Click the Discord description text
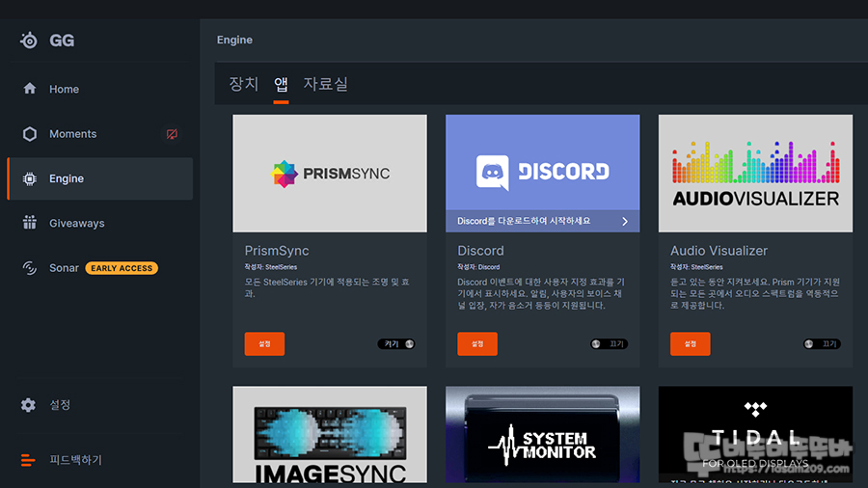The width and height of the screenshot is (868, 488). [x=541, y=294]
